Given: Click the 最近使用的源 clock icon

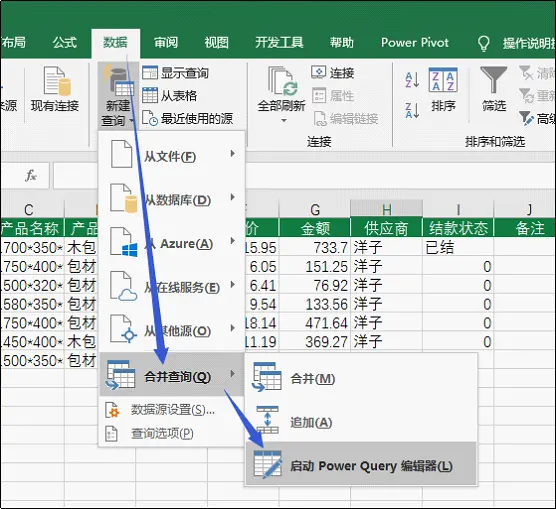Looking at the screenshot, I should [x=150, y=118].
